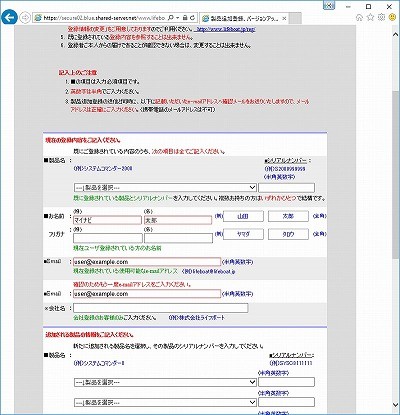
Task: Click the scrollbar up arrow
Action: pos(395,34)
